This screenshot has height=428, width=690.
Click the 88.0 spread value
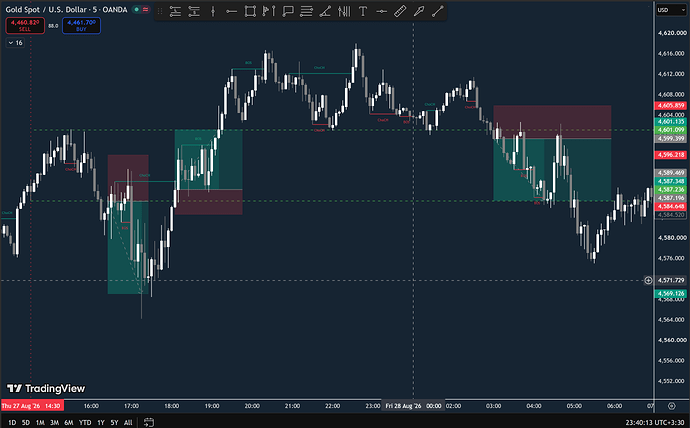(53, 26)
